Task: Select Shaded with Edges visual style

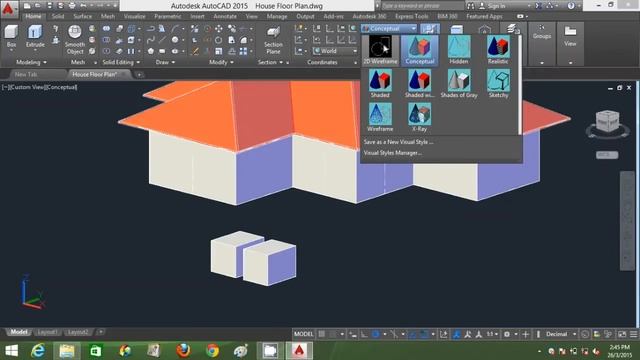Action: [x=420, y=84]
